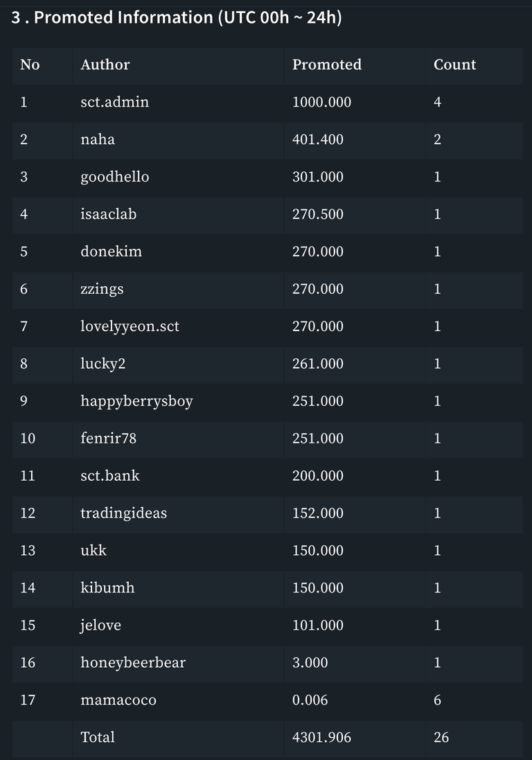Click lucky2 in the author list
This screenshot has height=760, width=532.
pyautogui.click(x=103, y=364)
